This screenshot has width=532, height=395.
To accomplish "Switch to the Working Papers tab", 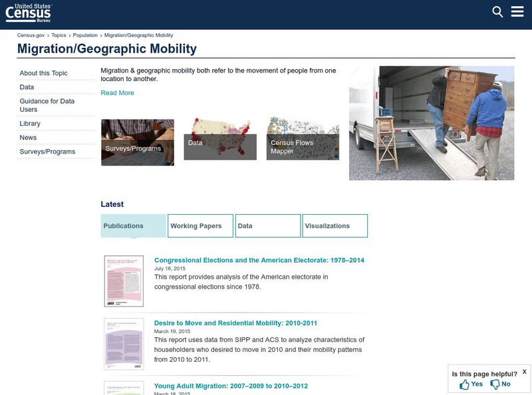I will pos(198,225).
